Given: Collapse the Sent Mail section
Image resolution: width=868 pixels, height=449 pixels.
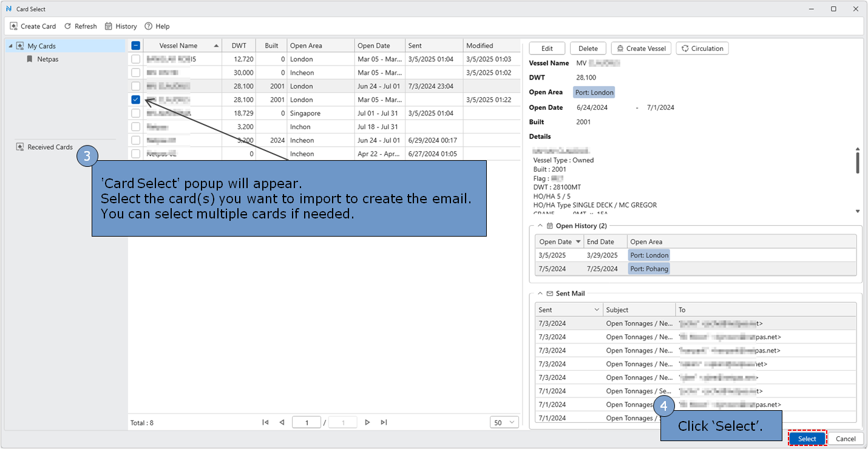Looking at the screenshot, I should pyautogui.click(x=540, y=294).
